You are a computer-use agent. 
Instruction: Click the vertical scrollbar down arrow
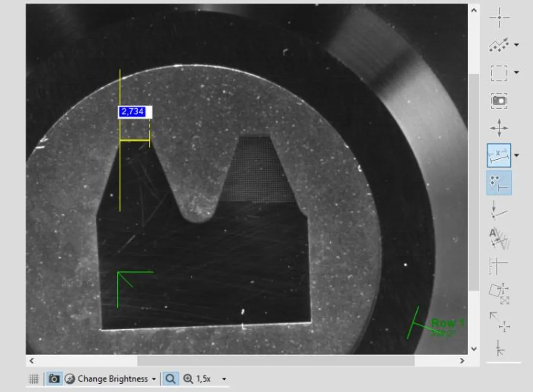[474, 349]
